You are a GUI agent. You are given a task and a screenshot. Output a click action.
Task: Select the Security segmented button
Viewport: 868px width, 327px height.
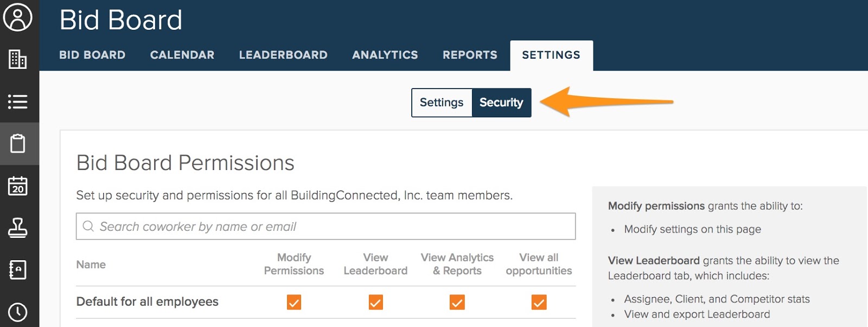501,103
